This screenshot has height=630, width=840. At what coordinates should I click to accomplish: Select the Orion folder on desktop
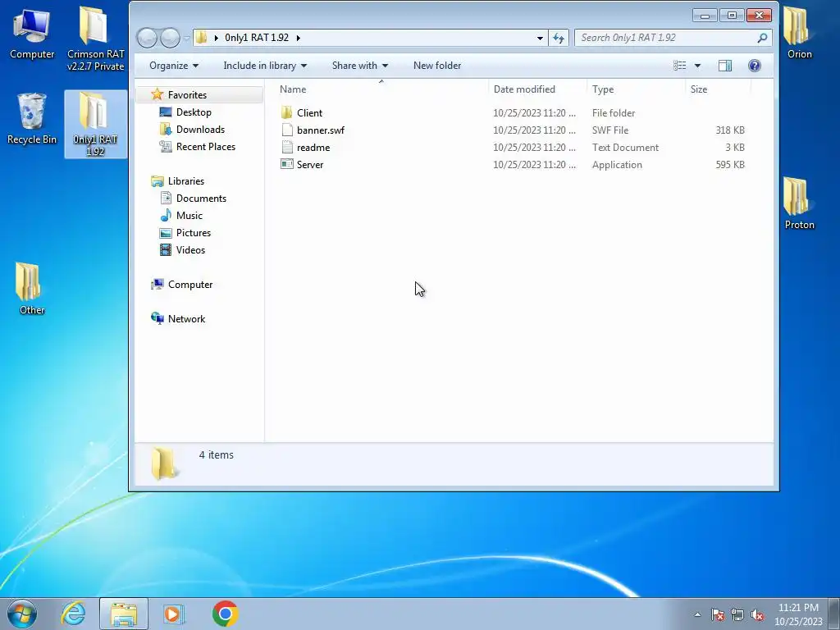[x=799, y=33]
